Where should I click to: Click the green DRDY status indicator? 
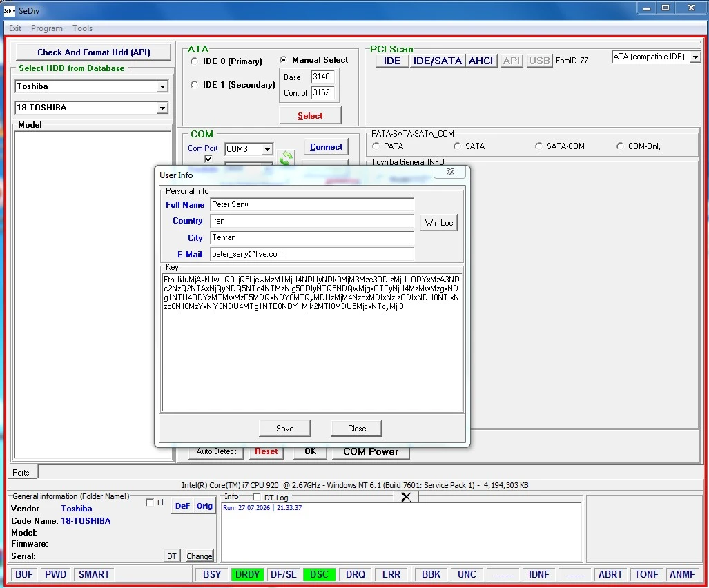pyautogui.click(x=247, y=574)
